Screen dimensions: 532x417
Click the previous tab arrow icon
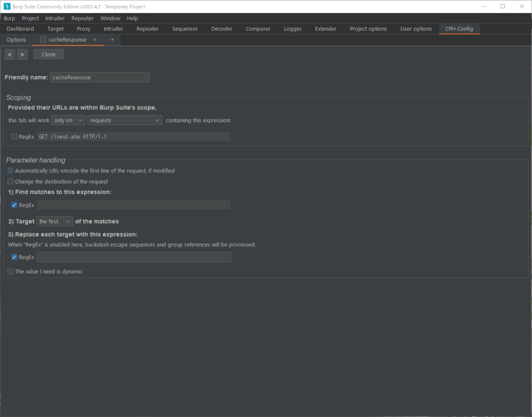click(x=9, y=54)
